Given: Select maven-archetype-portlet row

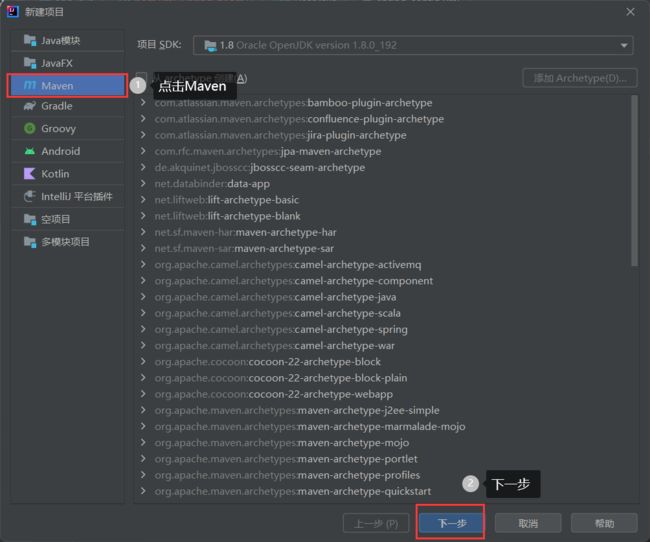Looking at the screenshot, I should click(383, 458).
